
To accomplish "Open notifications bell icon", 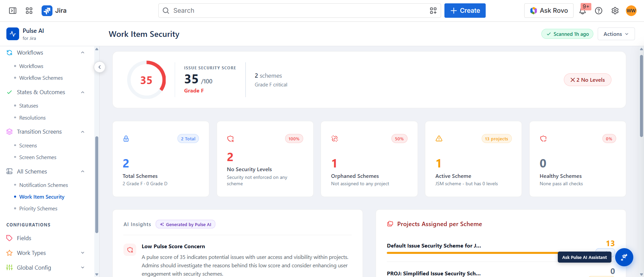I will 583,11.
